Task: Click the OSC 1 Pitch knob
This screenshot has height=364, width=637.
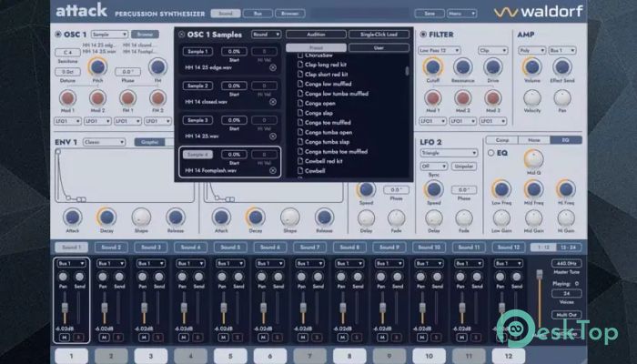Action: pyautogui.click(x=97, y=66)
